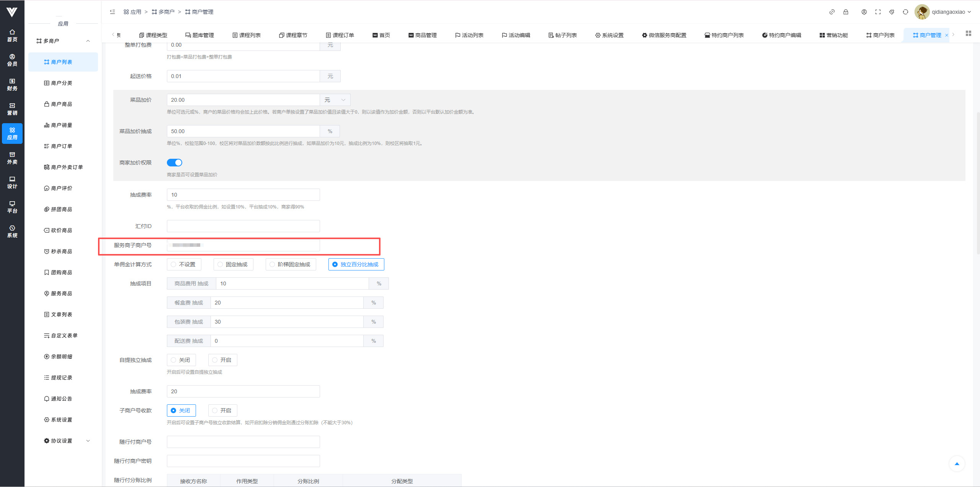Open the 财务 section in left rail
The image size is (980, 487).
(x=12, y=85)
